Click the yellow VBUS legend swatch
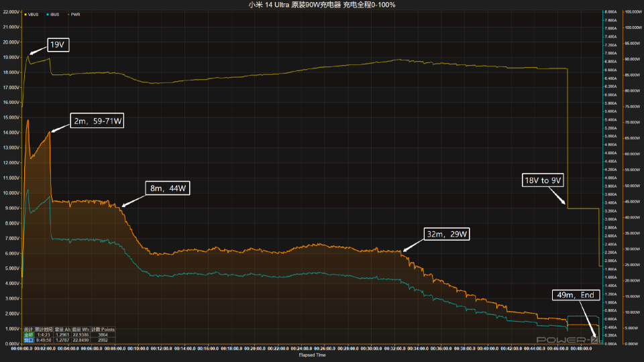 [25, 15]
